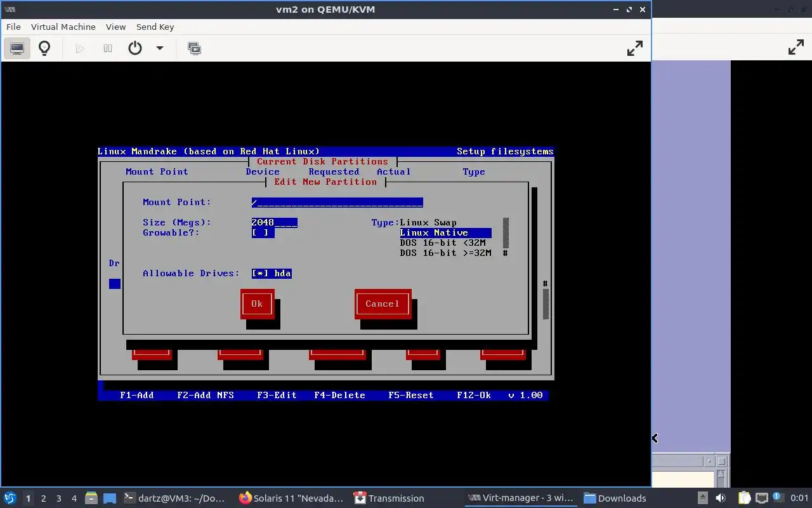Open the notification tray icon with badge

[778, 497]
